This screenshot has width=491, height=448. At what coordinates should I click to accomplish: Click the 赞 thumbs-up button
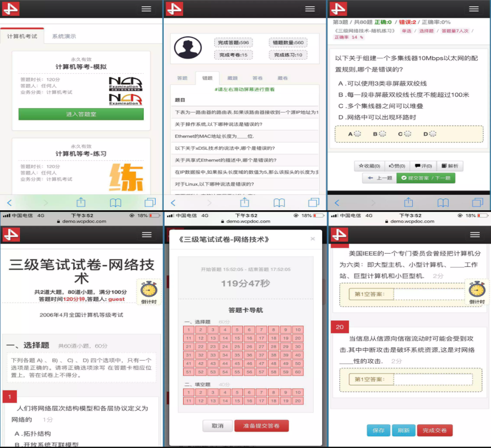(x=396, y=166)
